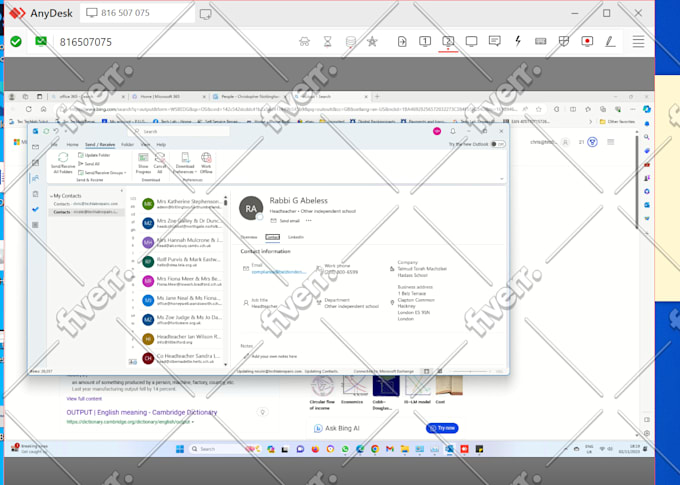Click View full content link in Bing
Screen dimensions: 680x485
coord(84,399)
